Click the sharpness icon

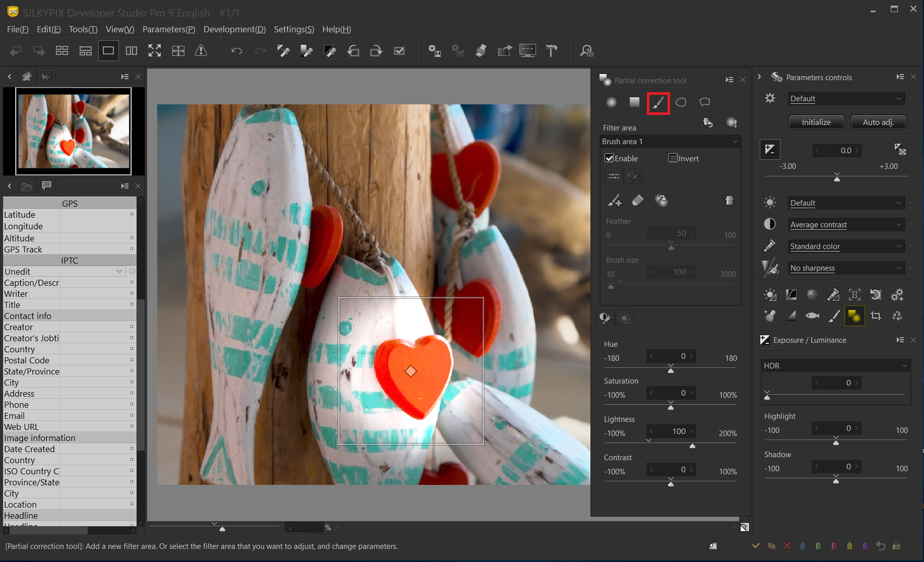tap(770, 268)
